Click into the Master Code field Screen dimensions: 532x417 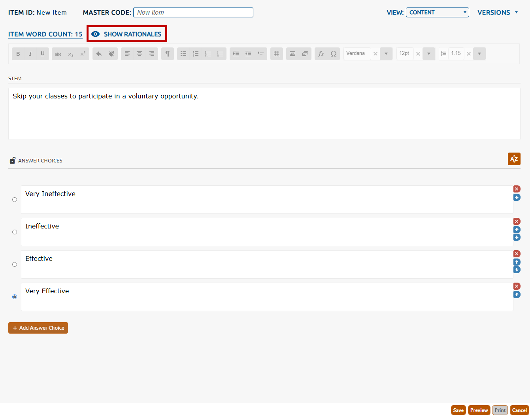[x=193, y=12]
